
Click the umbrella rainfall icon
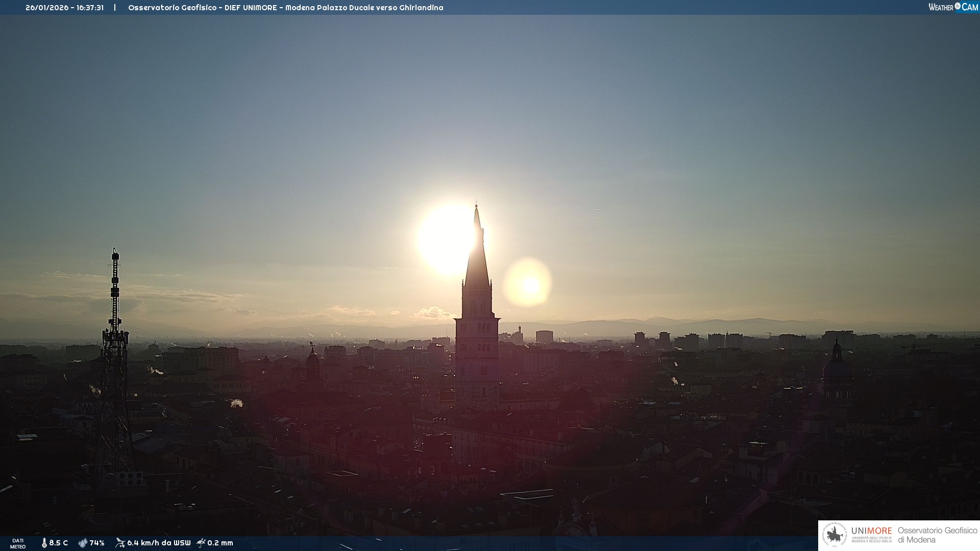201,543
